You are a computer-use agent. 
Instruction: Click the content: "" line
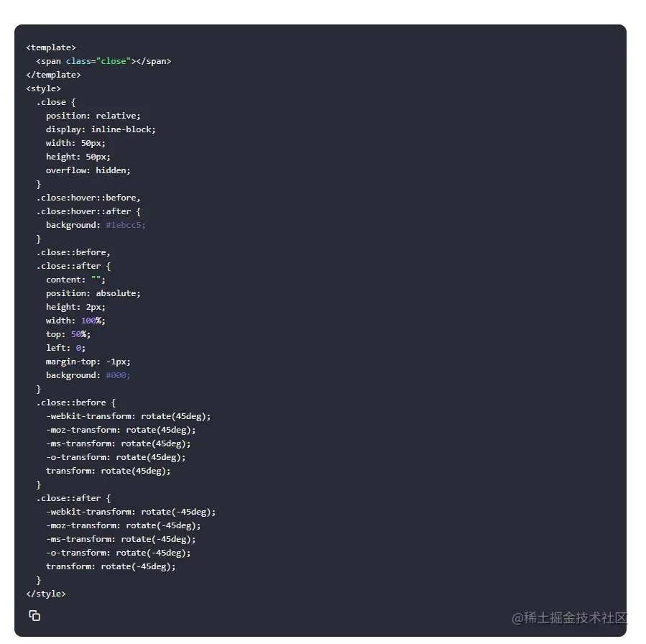coord(75,280)
